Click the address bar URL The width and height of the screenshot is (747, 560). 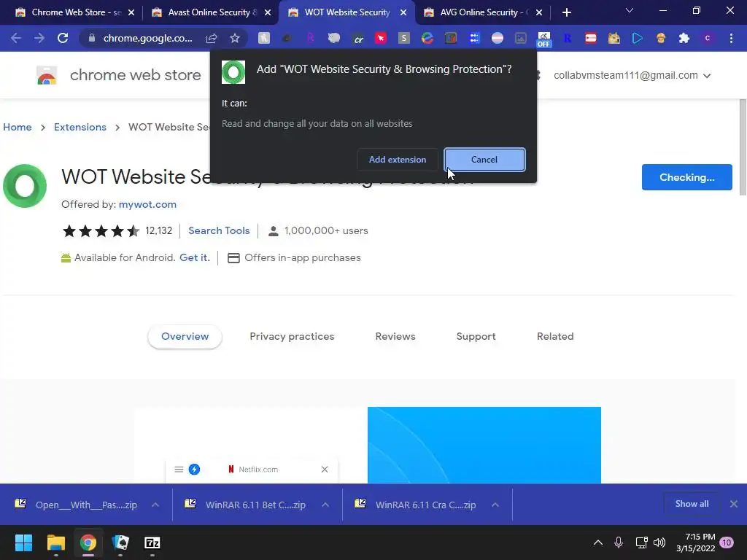[x=147, y=38]
